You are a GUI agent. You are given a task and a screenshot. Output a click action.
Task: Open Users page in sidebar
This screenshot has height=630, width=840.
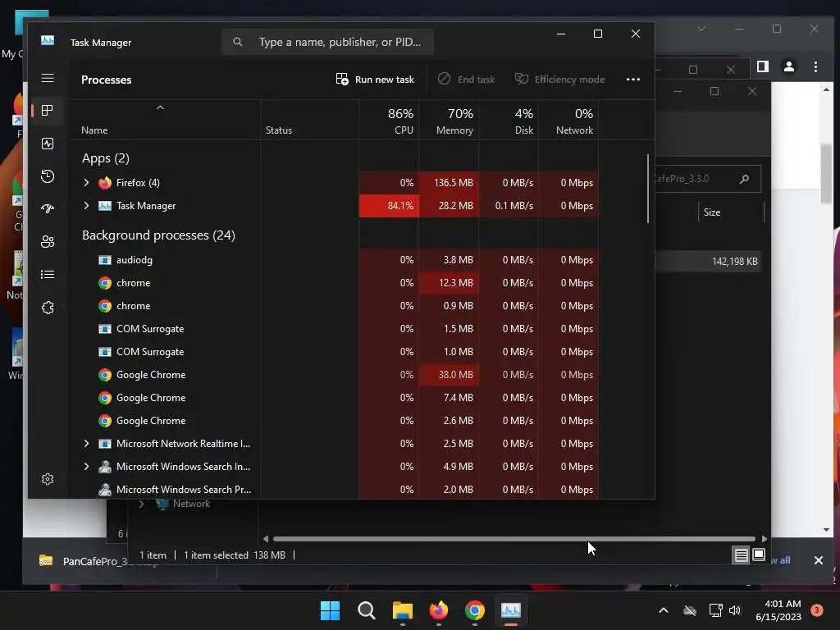48,242
